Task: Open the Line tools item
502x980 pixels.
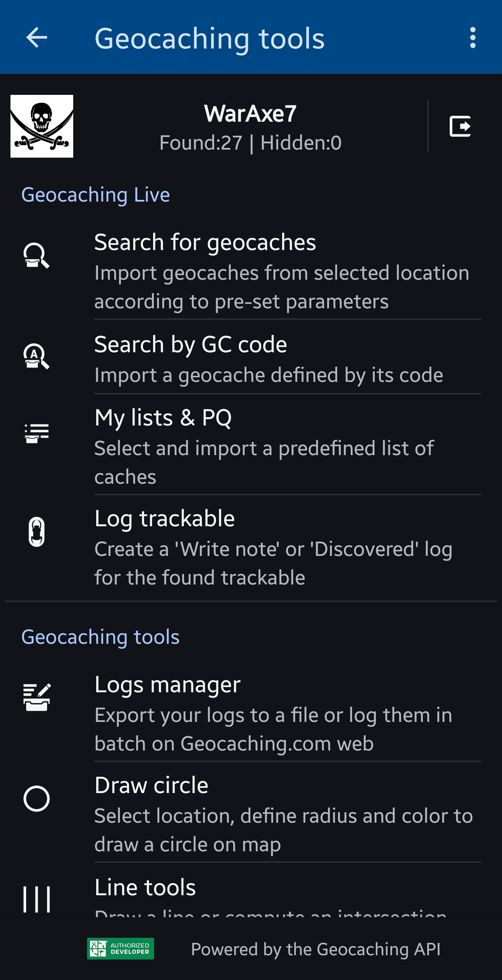Action: 251,890
